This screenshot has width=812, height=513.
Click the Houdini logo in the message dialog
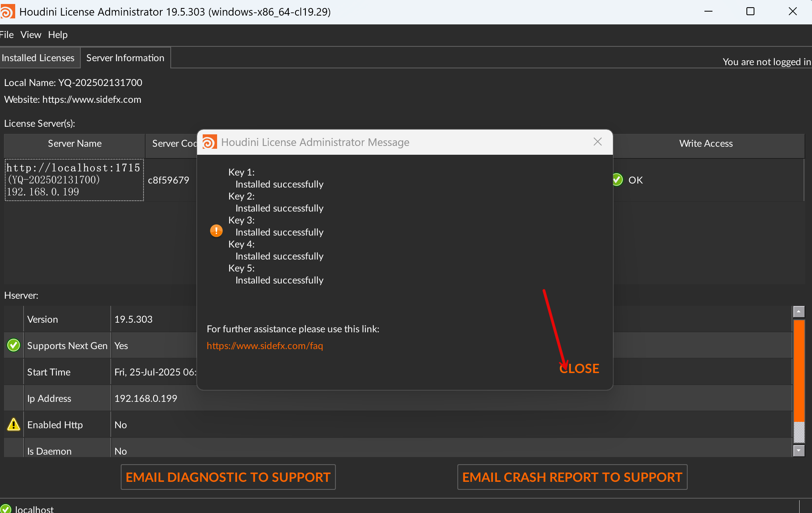tap(209, 142)
